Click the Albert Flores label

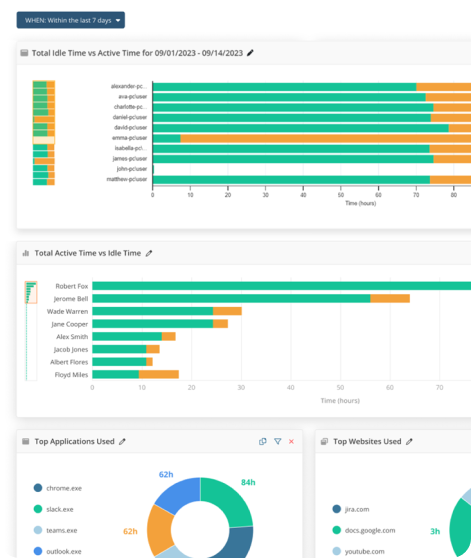pos(69,362)
